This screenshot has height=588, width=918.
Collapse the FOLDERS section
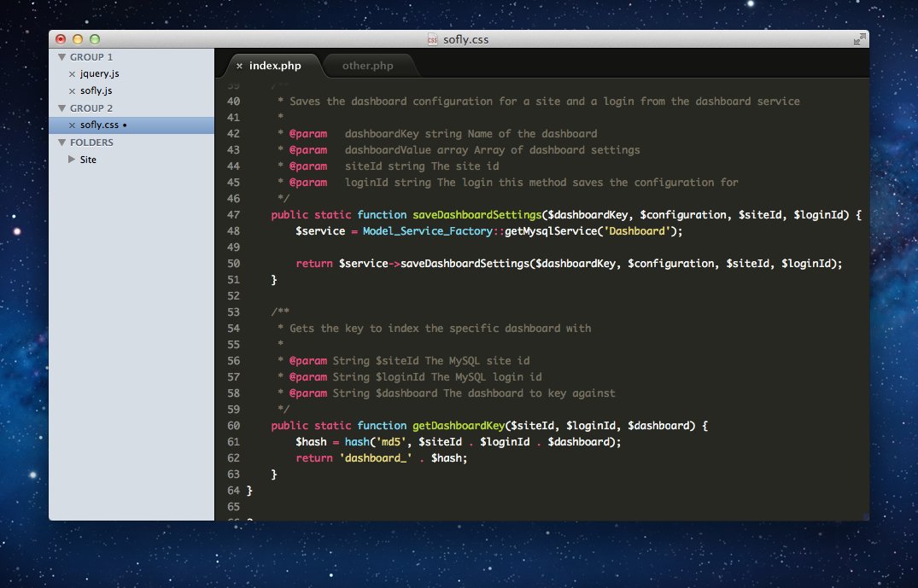[x=61, y=143]
